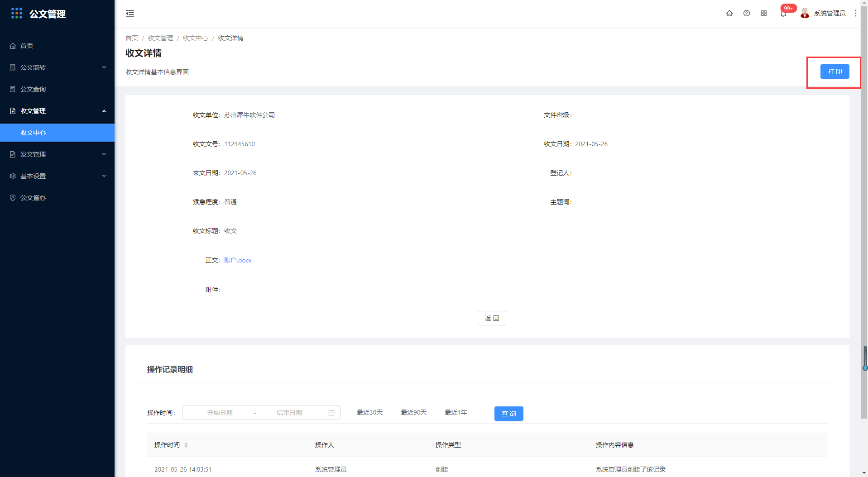
Task: Open notifications bell with 99+ badge
Action: (783, 14)
